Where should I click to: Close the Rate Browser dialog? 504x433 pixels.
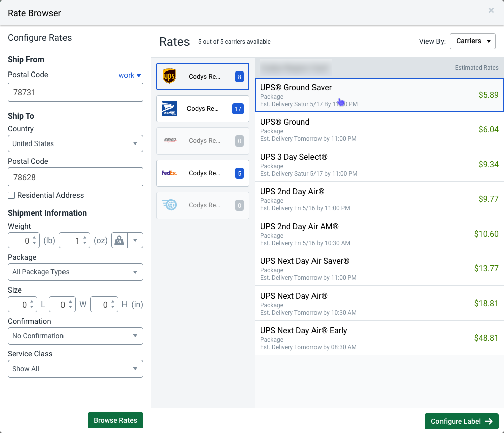tap(491, 10)
